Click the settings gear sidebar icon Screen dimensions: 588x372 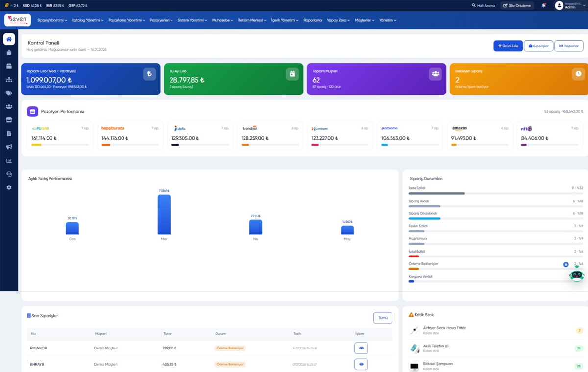(9, 187)
